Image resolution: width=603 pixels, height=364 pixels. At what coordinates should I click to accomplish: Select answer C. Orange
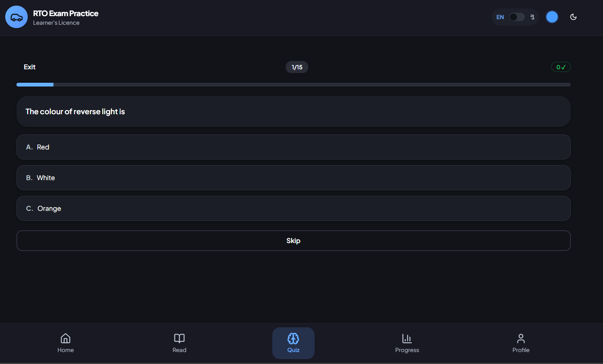click(294, 209)
